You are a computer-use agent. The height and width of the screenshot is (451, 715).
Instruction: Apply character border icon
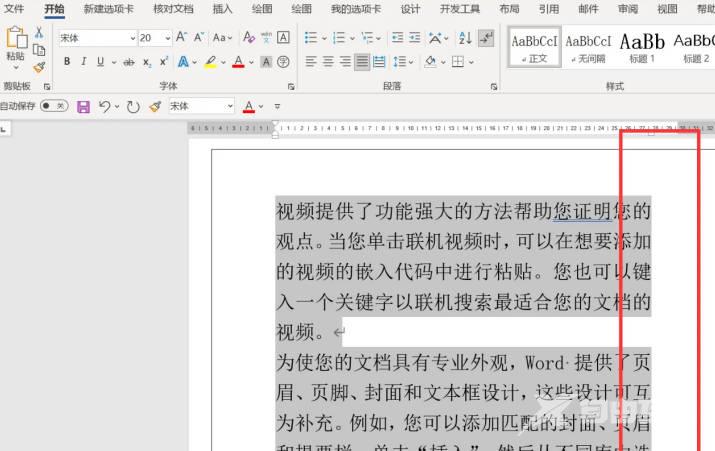pos(283,37)
